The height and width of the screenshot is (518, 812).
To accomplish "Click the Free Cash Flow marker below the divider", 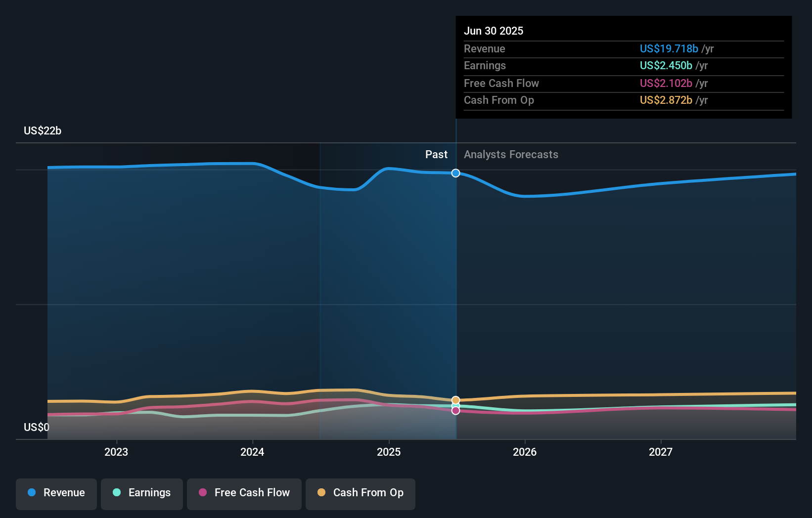I will click(x=455, y=411).
